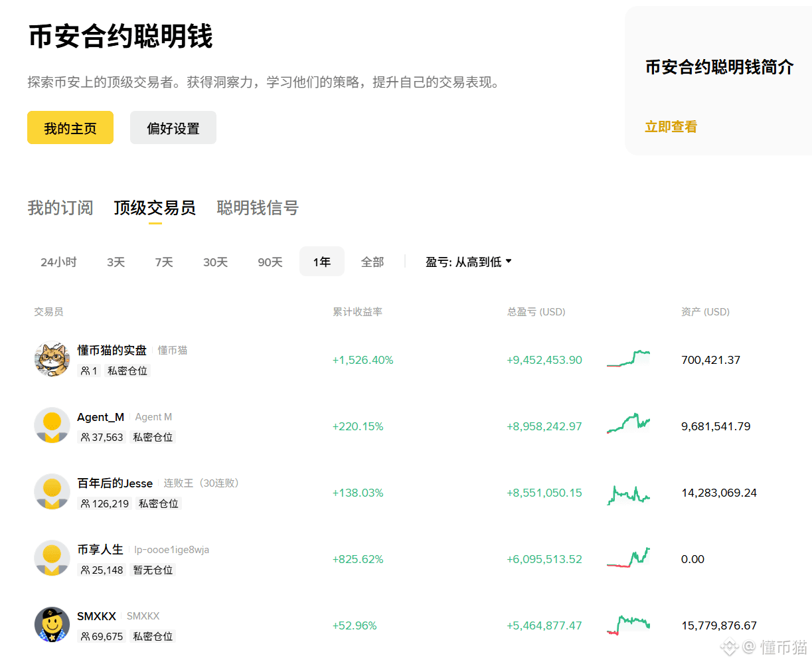Click follower count icon for 懂币猫的实盘
The height and width of the screenshot is (664, 812).
tap(85, 371)
